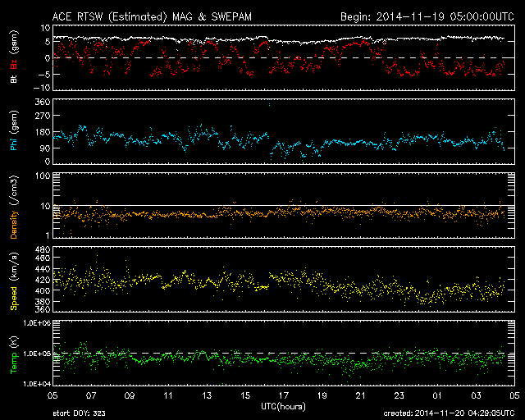Click the blue Phi (gsm) axis label
The image size is (525, 420).
coord(14,133)
